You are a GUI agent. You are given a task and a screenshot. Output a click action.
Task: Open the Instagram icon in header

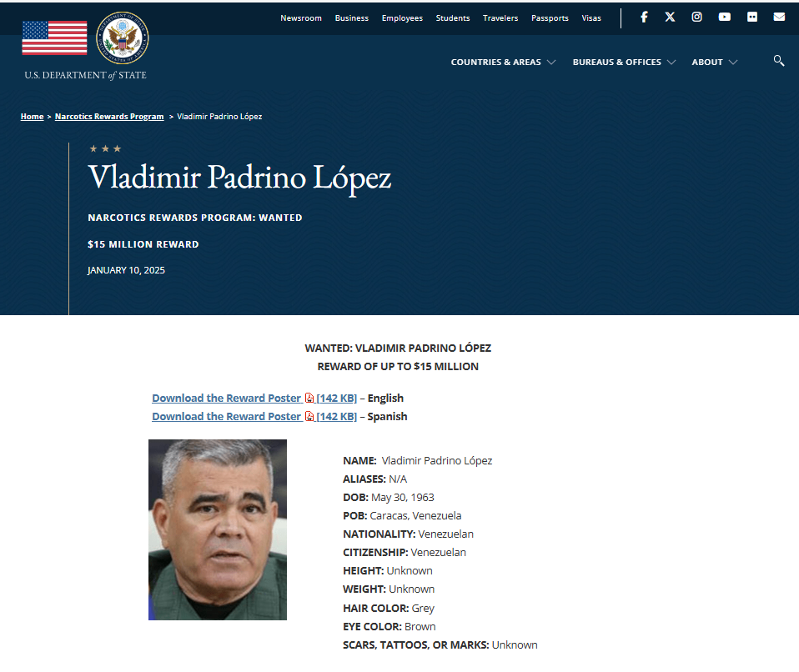pos(696,18)
